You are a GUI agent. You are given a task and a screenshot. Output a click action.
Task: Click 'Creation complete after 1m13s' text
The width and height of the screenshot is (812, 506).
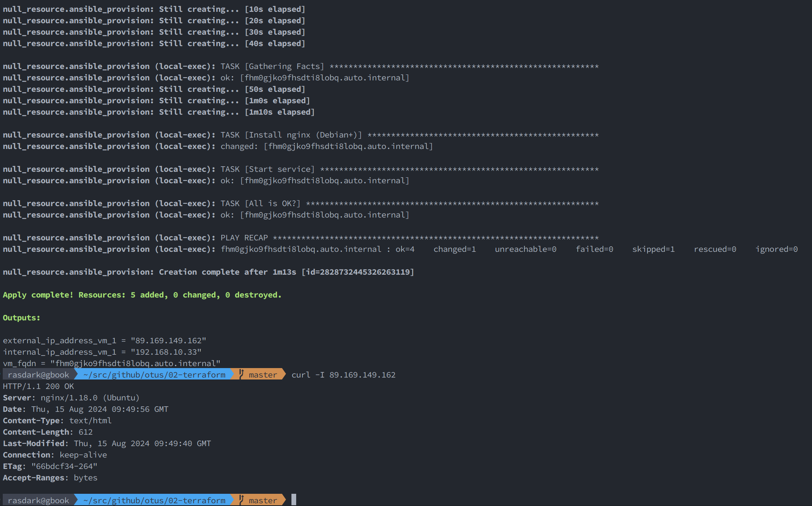click(x=228, y=272)
